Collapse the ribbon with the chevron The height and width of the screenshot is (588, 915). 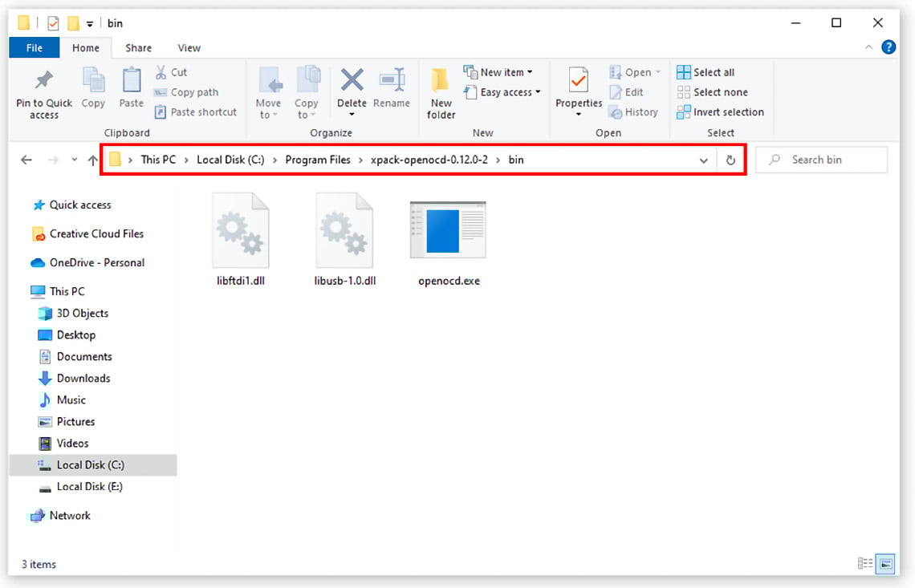(x=868, y=47)
